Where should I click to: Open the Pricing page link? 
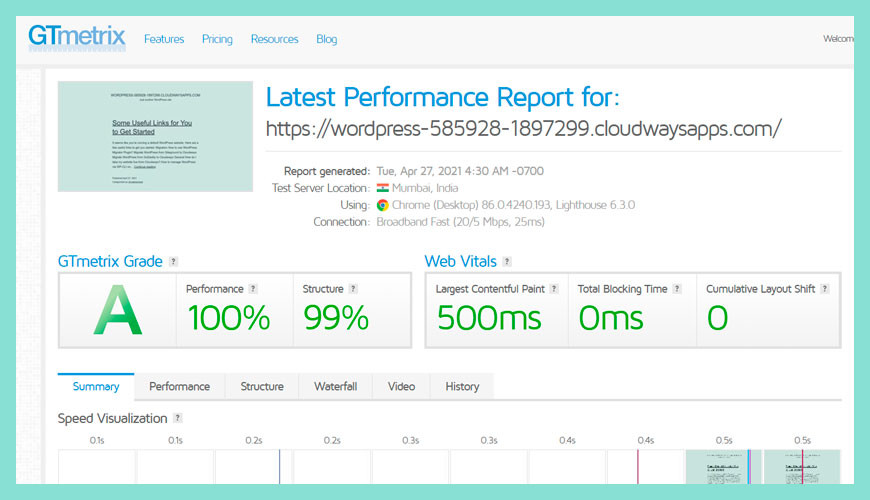click(217, 39)
